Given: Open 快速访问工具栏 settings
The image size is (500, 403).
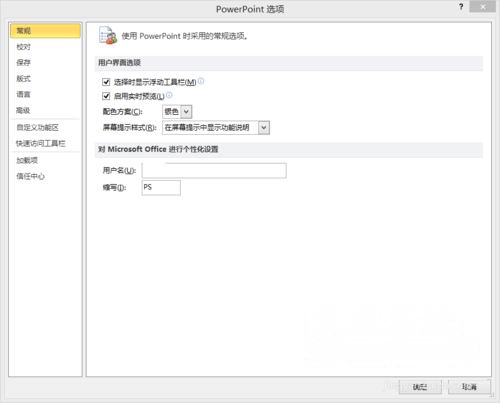Looking at the screenshot, I should point(41,143).
